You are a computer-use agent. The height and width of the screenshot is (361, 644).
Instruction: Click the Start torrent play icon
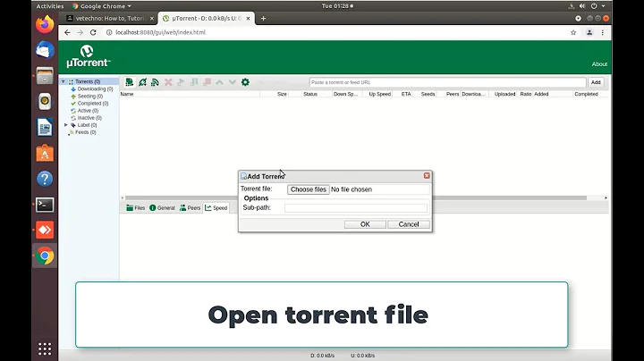(181, 82)
